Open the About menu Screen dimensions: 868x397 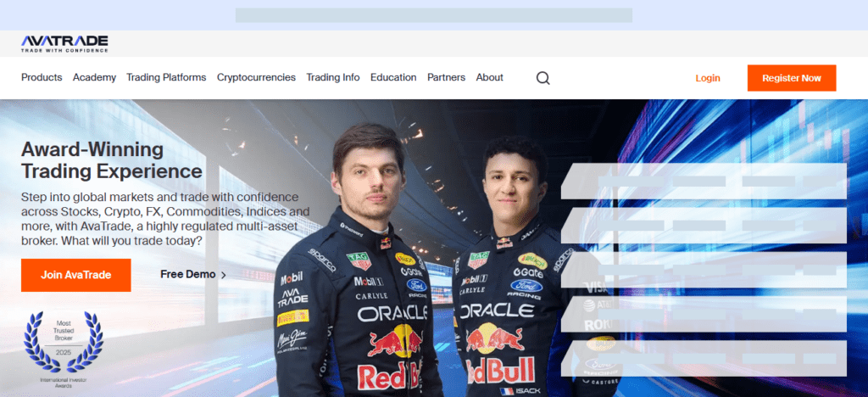(489, 77)
